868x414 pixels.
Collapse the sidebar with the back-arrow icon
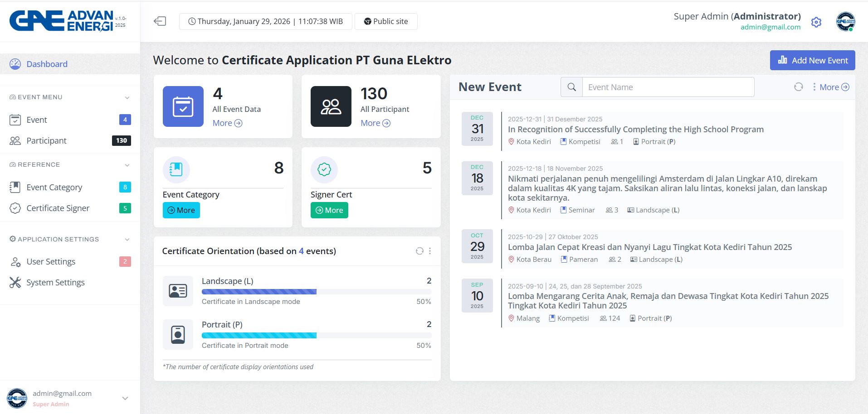[x=160, y=21]
